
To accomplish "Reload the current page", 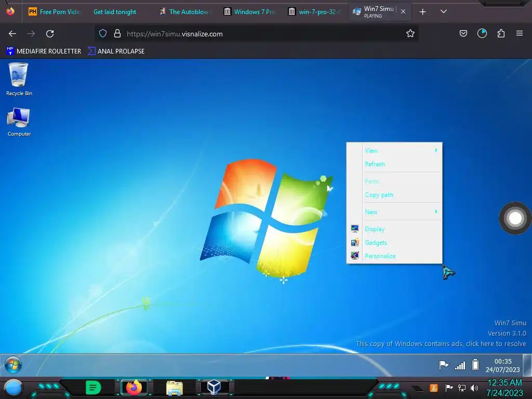I will (50, 34).
